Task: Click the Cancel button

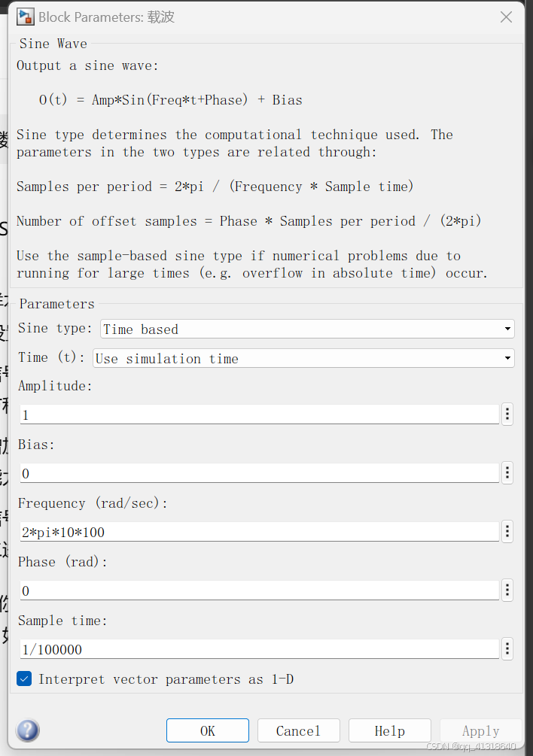Action: click(x=298, y=730)
